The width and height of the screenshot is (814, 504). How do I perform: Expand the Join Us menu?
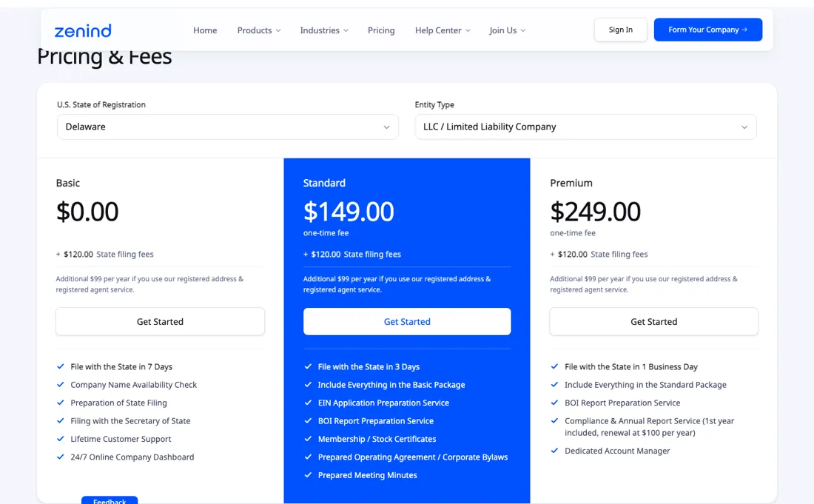[507, 30]
